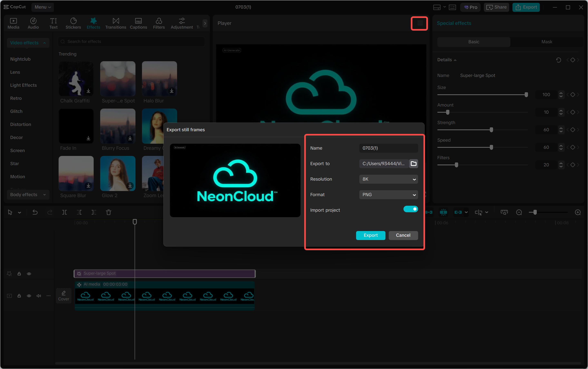Click the Undo icon in timeline toolbar
Image resolution: width=588 pixels, height=369 pixels.
[x=35, y=212]
